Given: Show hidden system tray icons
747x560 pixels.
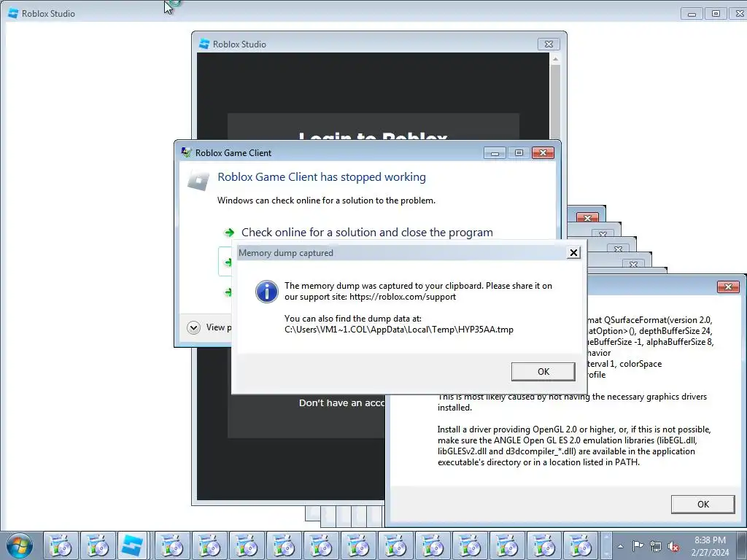Looking at the screenshot, I should click(x=620, y=546).
